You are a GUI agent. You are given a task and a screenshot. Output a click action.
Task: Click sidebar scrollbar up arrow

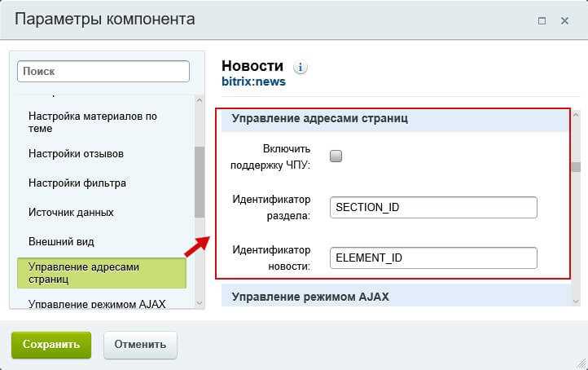point(200,100)
